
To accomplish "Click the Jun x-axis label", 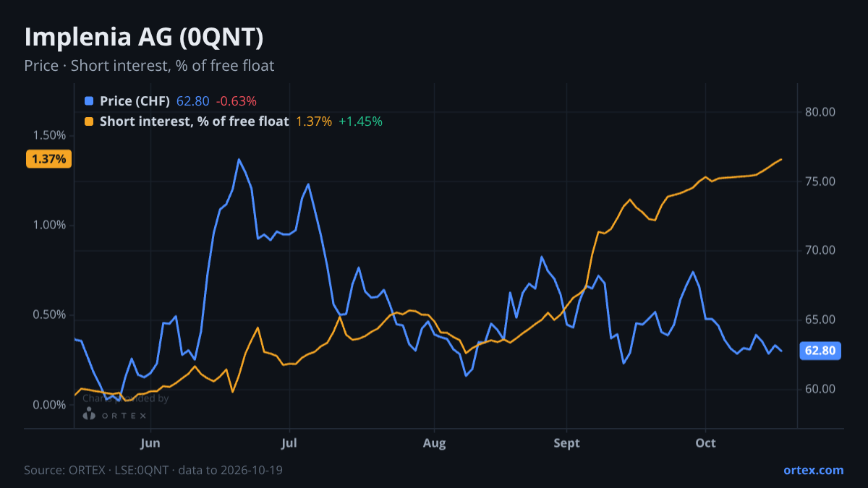I will 150,443.
